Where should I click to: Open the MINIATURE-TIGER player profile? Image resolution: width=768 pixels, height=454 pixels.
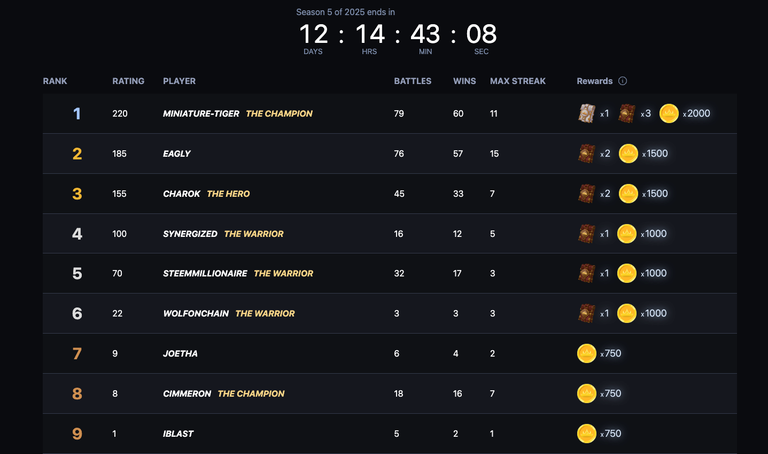[201, 114]
